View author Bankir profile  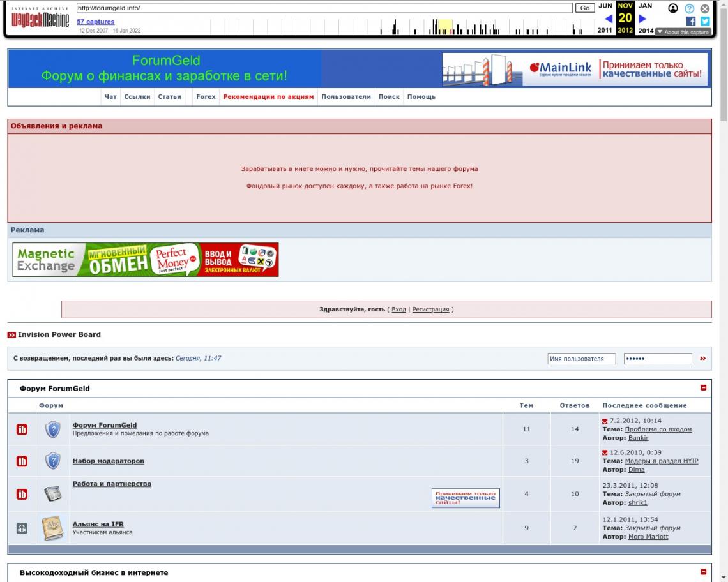(x=639, y=438)
